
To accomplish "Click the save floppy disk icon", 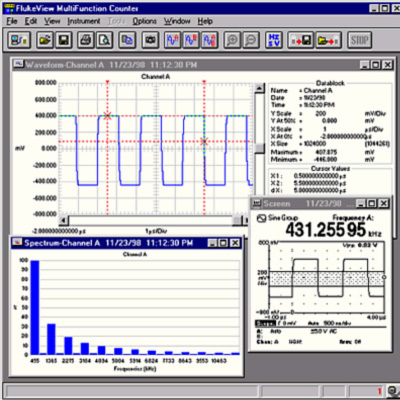I will (x=63, y=40).
